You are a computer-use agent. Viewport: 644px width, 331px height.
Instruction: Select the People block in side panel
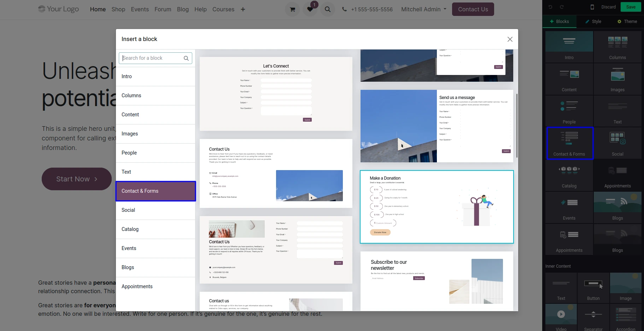(x=569, y=111)
